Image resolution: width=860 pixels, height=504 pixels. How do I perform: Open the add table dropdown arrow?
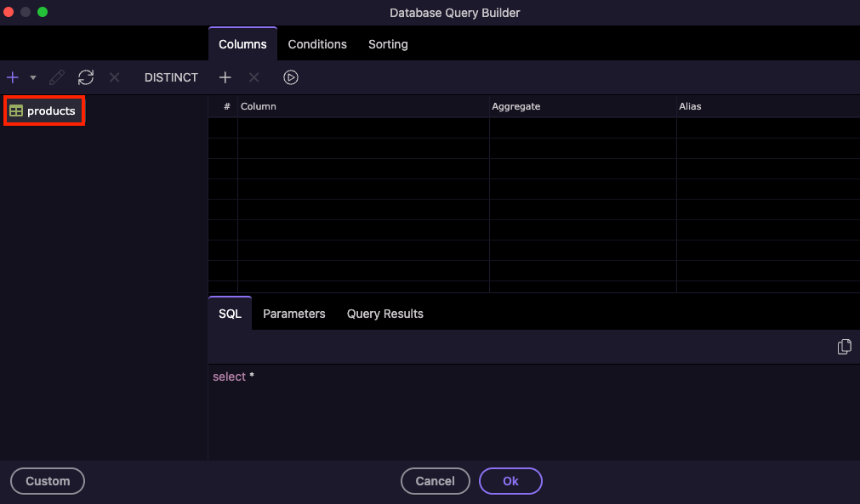pos(33,77)
